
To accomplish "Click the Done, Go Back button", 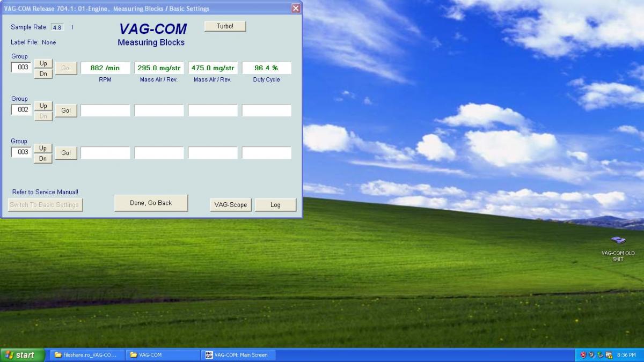I will click(151, 203).
